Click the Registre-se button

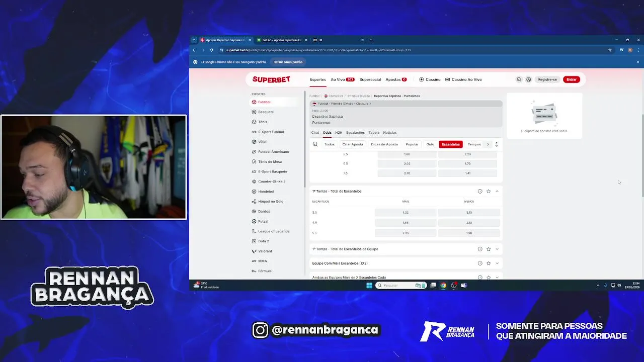point(547,79)
